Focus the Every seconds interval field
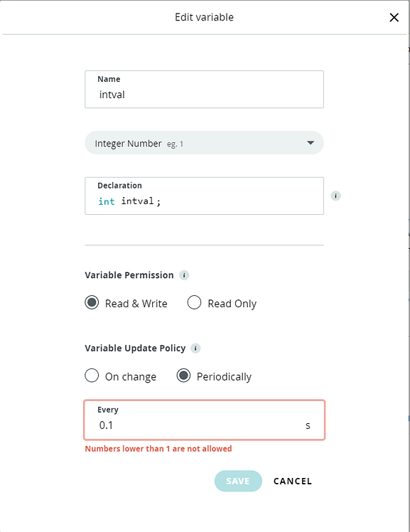This screenshot has height=532, width=410. (x=205, y=420)
